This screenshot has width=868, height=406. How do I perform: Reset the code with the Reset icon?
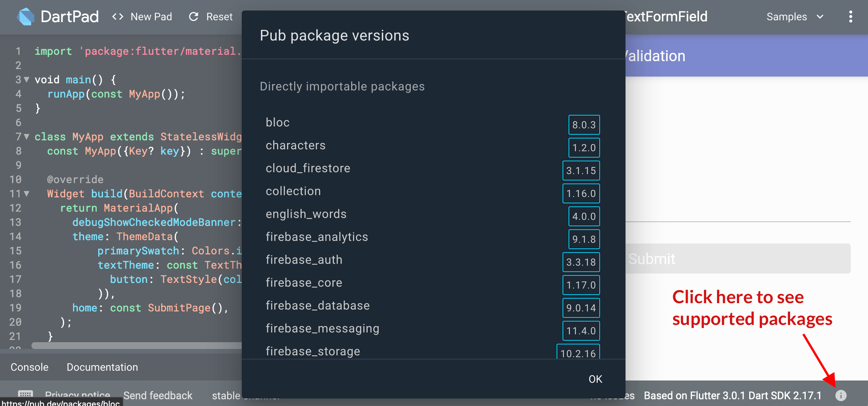[194, 17]
